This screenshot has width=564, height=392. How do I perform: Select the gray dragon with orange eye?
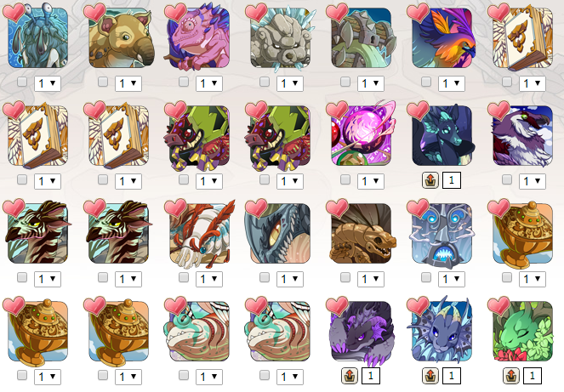[280, 233]
